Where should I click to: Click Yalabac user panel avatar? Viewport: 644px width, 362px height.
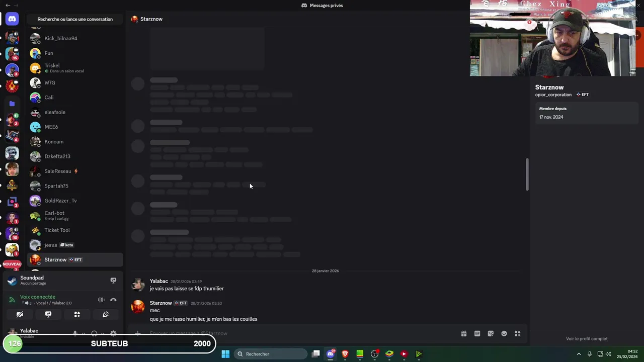[x=12, y=333]
